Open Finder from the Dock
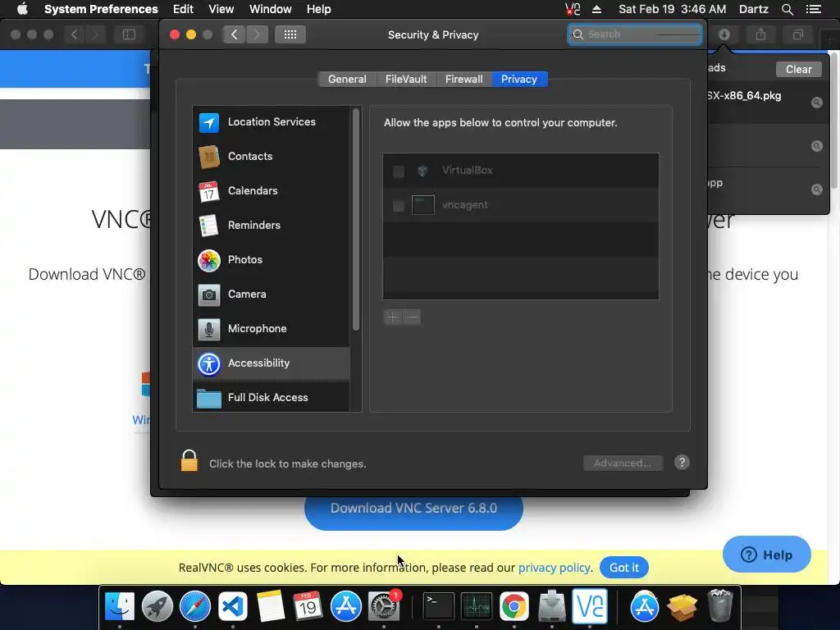This screenshot has height=630, width=840. pyautogui.click(x=120, y=606)
